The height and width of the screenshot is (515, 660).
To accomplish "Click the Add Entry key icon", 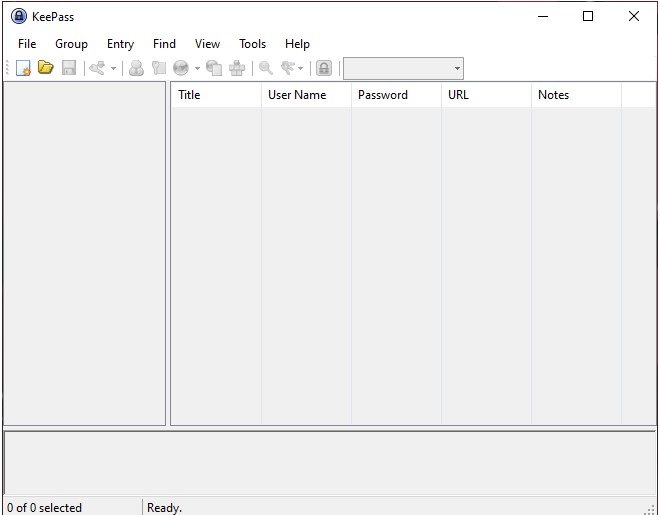I will (97, 68).
